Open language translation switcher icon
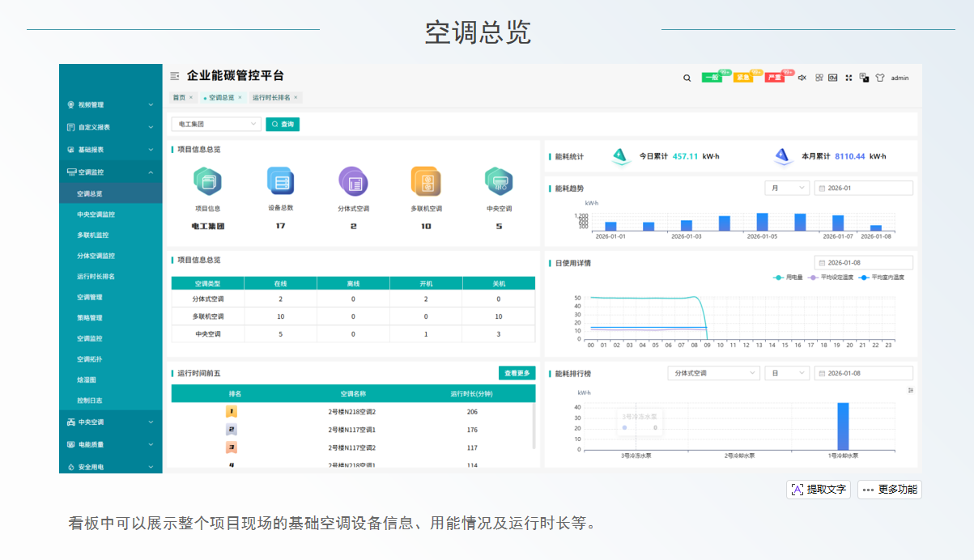 pyautogui.click(x=864, y=78)
